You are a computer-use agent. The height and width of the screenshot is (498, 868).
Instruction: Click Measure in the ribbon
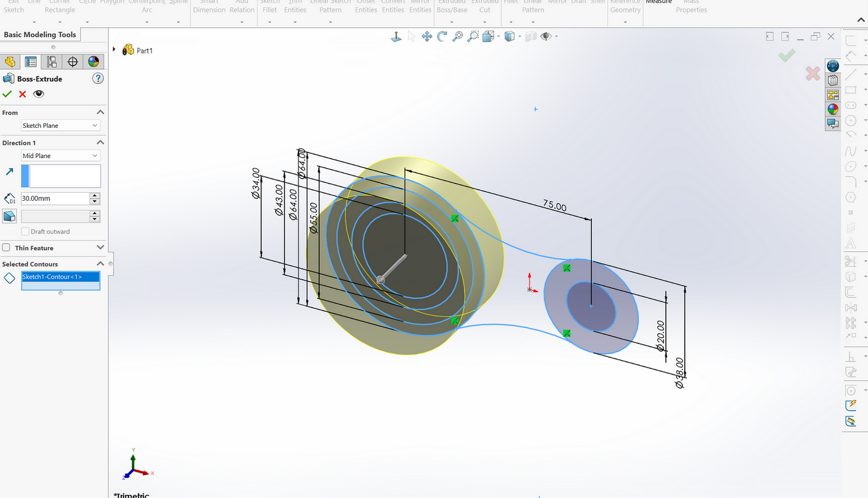659,2
